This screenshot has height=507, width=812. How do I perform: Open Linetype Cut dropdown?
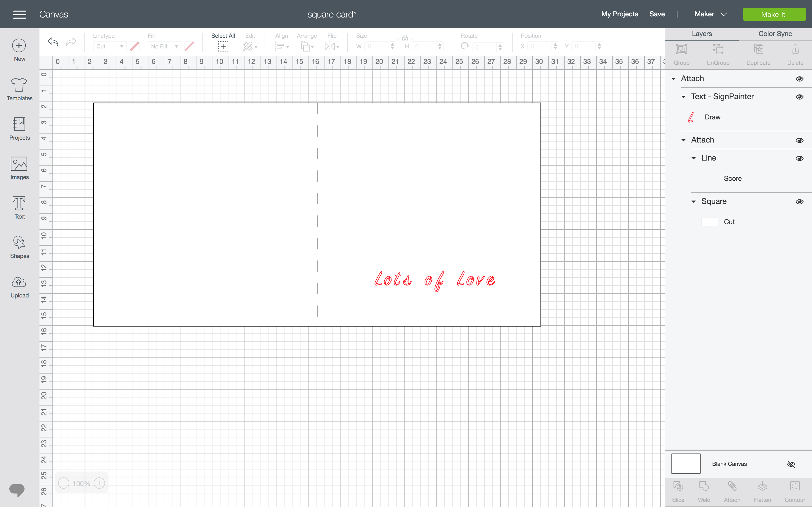point(109,46)
